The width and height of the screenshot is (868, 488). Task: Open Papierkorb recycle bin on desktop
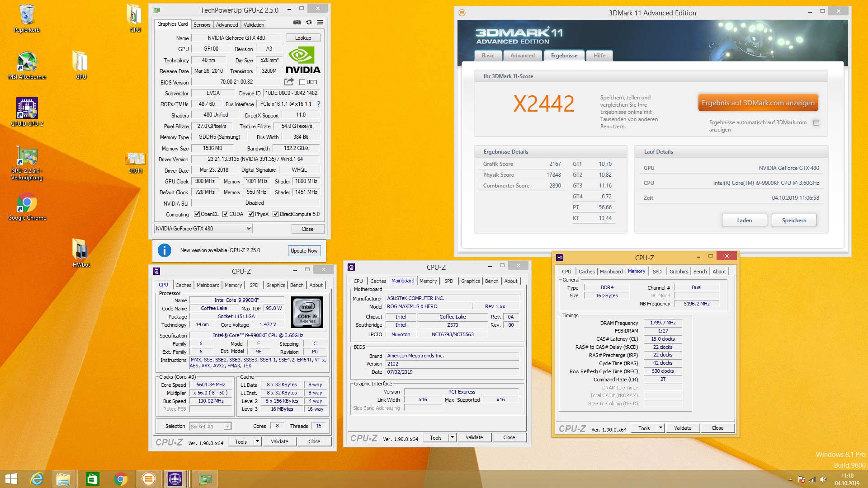[27, 19]
